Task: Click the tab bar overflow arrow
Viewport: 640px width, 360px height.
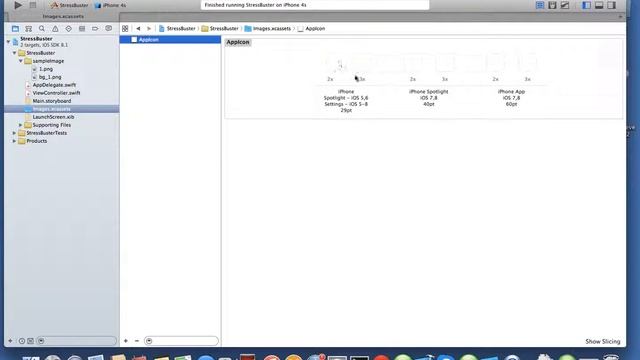Action: (620, 17)
